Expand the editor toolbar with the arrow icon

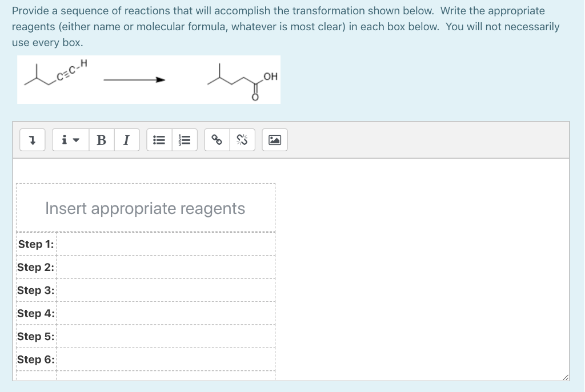click(x=32, y=140)
